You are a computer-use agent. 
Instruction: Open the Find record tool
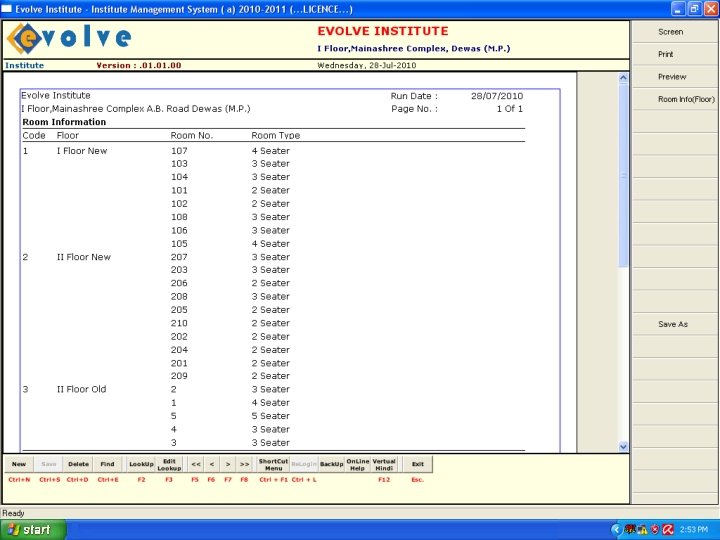click(107, 465)
